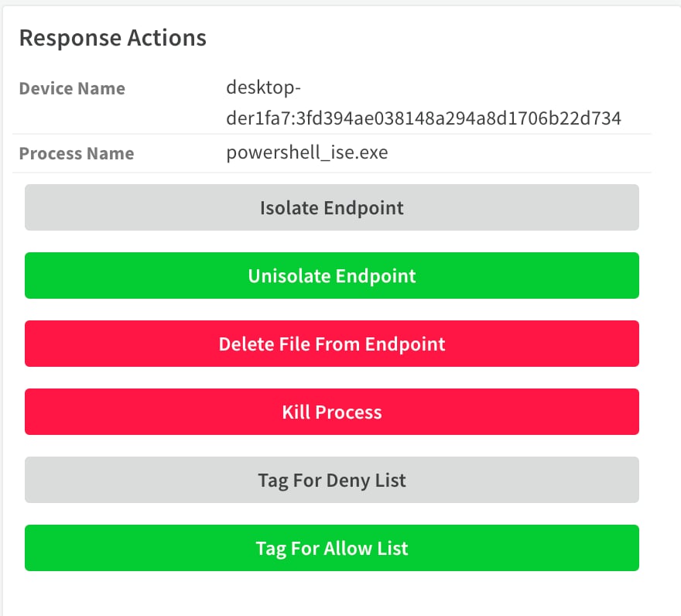This screenshot has height=616, width=681.
Task: Tag the process for Allow List
Action: [x=332, y=548]
